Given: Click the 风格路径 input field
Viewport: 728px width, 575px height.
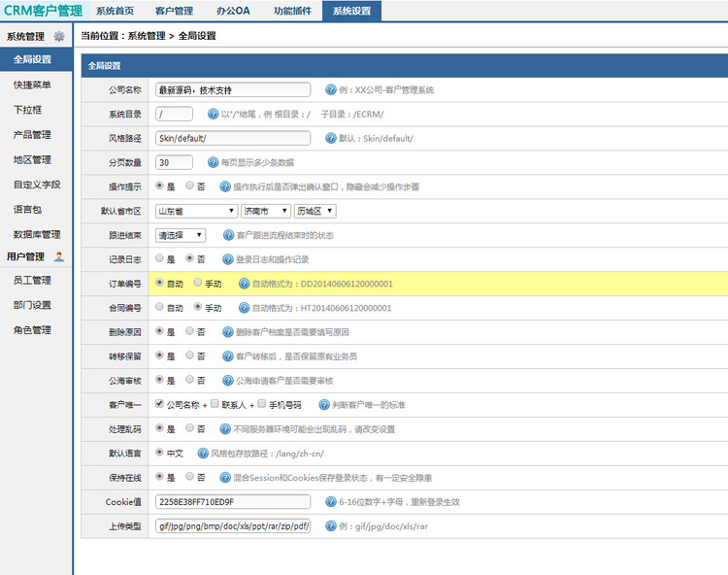Looking at the screenshot, I should point(233,138).
